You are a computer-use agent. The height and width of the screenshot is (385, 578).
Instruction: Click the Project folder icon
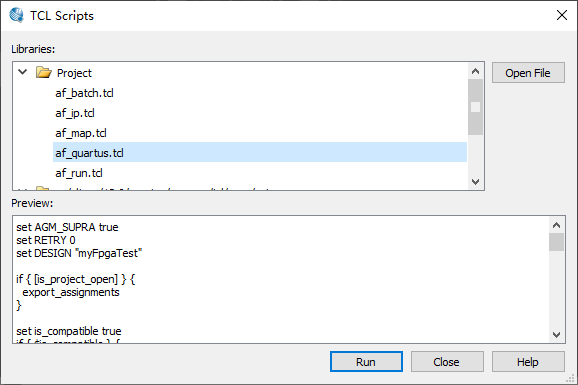click(x=43, y=72)
